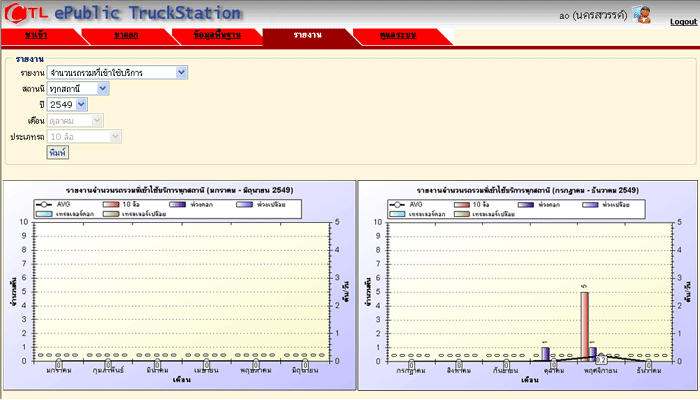Click the พิมพ์ print button
700x400 pixels.
[58, 153]
